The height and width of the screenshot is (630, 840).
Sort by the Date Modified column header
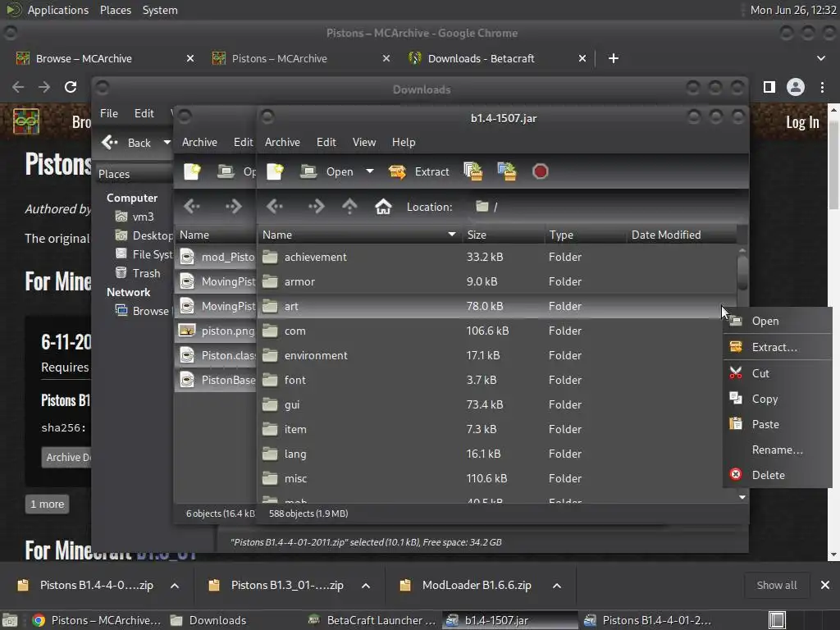[x=682, y=235]
